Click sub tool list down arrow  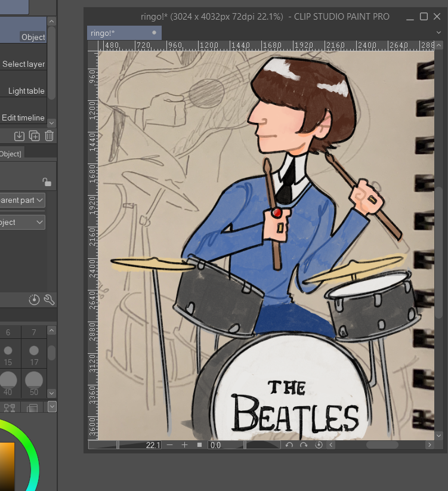[x=52, y=123]
